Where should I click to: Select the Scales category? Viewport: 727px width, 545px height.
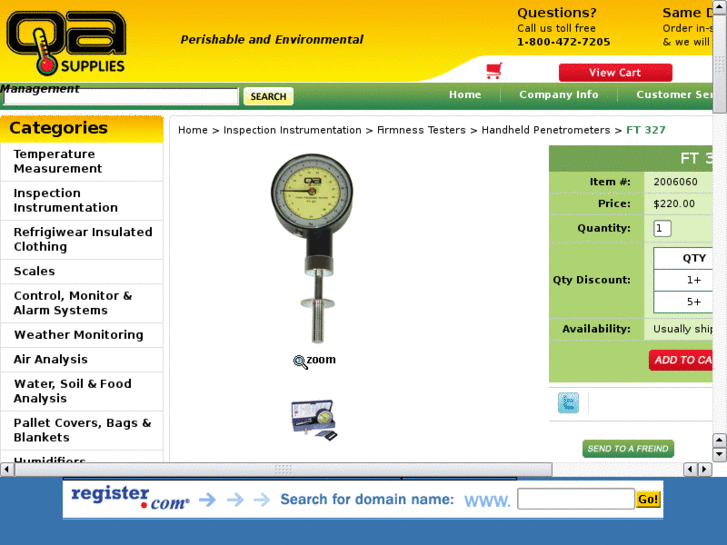click(82, 271)
